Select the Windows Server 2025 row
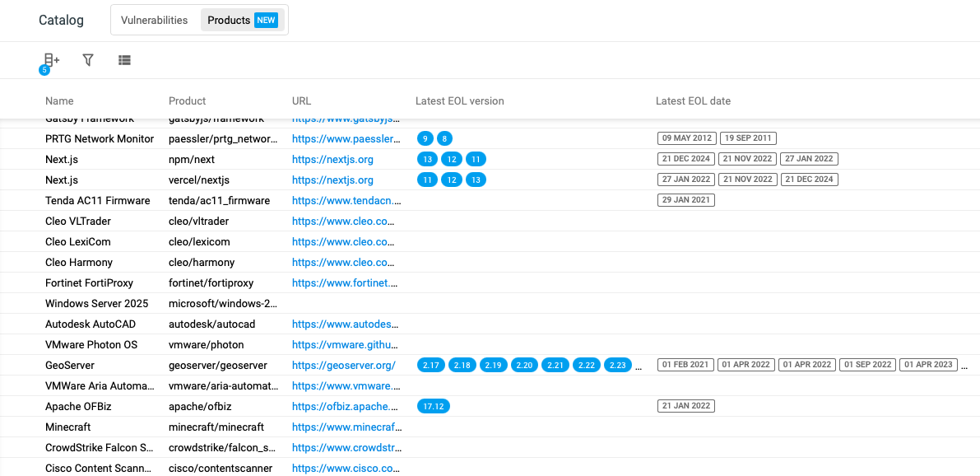The height and width of the screenshot is (476, 980). click(x=96, y=303)
